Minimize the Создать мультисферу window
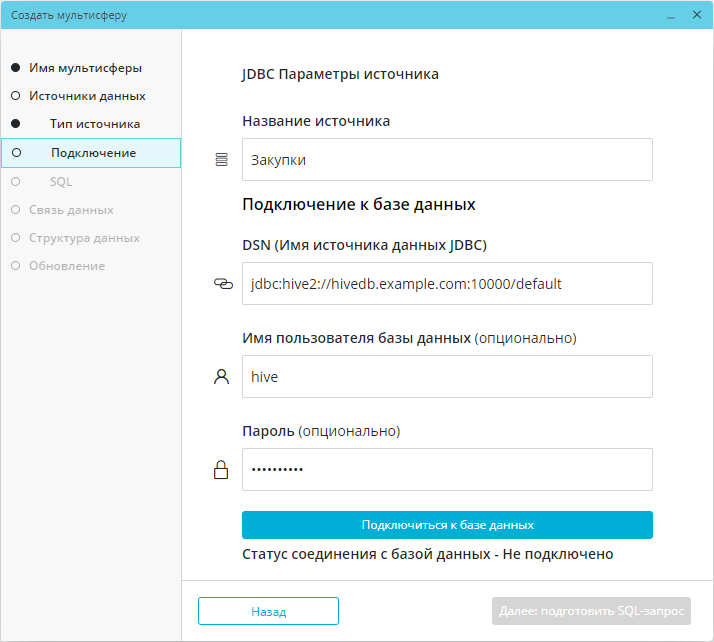714x642 pixels. point(669,15)
